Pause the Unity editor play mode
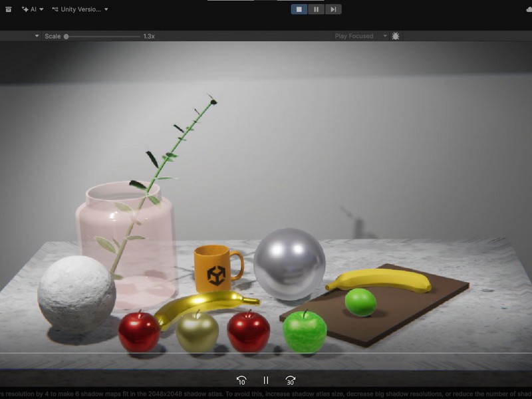 coord(316,9)
